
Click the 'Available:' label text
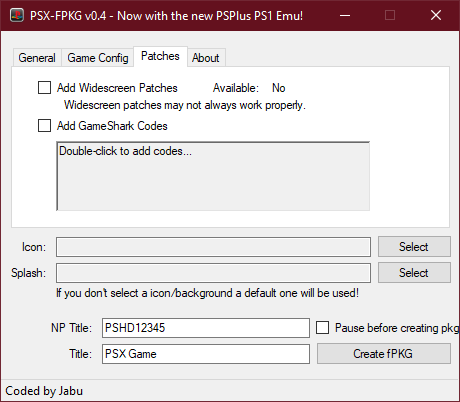pos(236,88)
